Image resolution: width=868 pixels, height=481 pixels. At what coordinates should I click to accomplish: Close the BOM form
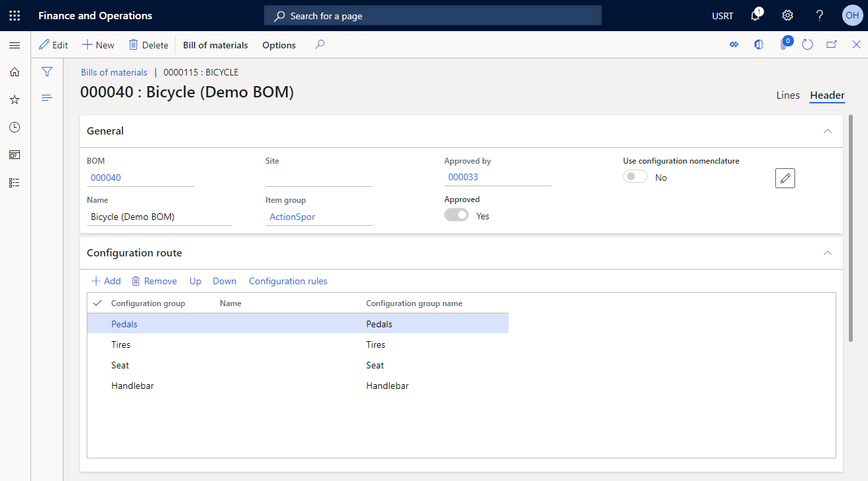[x=856, y=45]
